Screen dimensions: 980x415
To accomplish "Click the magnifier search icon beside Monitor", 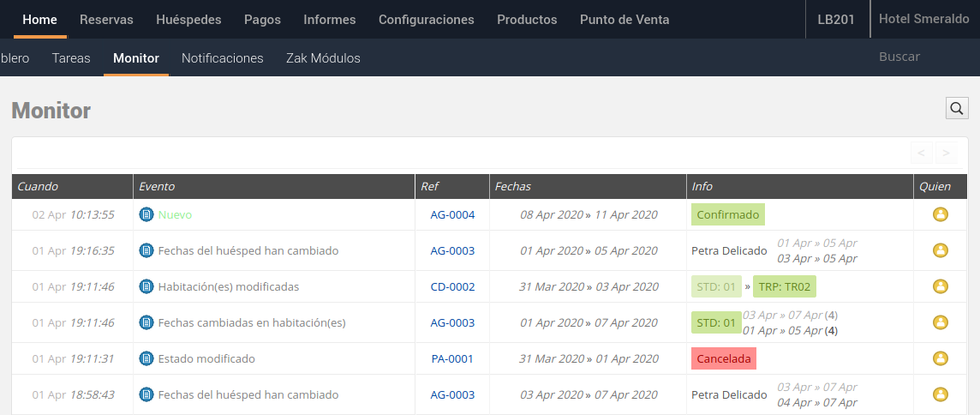I will click(x=956, y=108).
